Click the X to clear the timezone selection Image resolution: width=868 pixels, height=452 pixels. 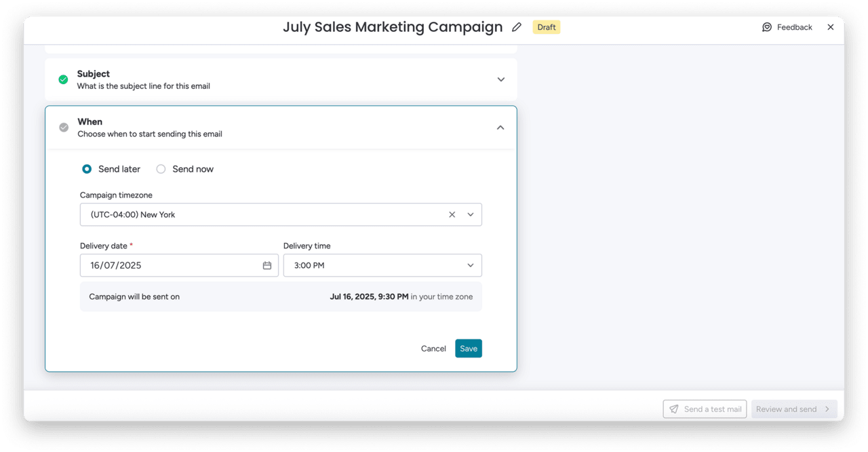click(x=452, y=214)
